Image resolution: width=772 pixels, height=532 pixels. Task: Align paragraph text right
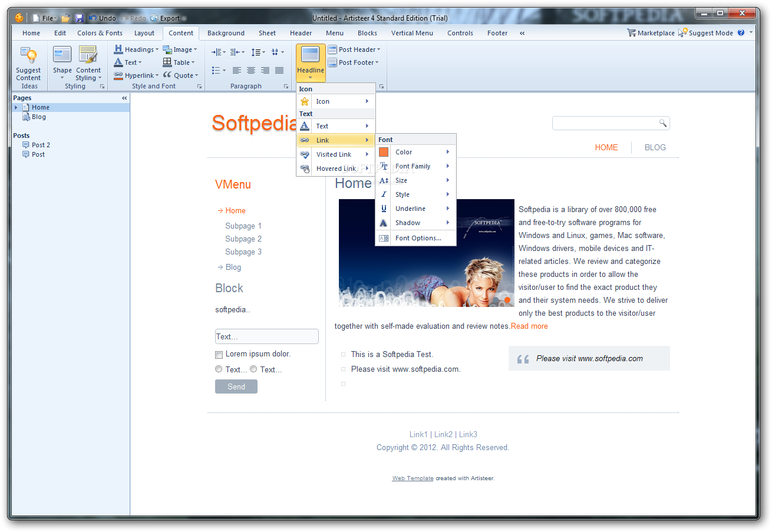[x=265, y=70]
